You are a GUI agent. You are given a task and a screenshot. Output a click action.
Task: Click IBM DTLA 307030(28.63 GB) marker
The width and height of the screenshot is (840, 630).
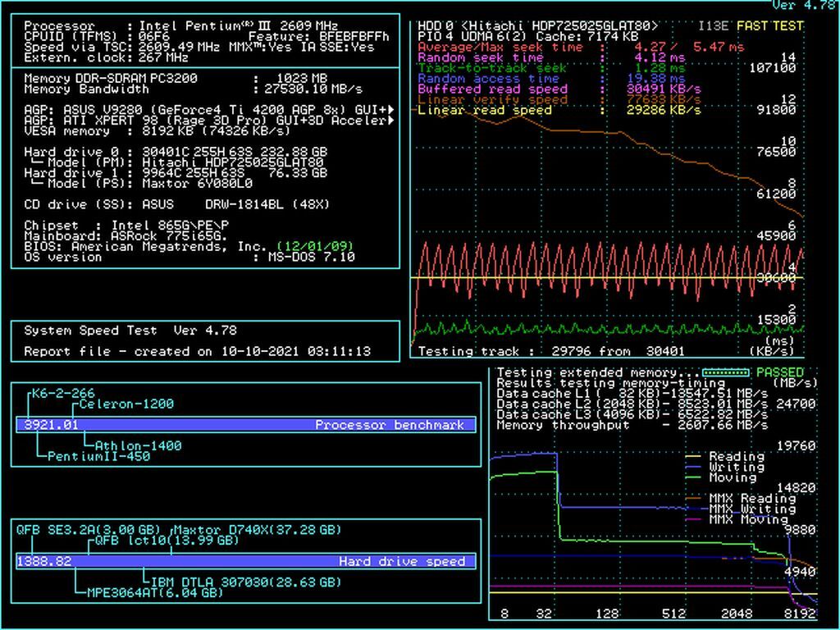coord(246,582)
